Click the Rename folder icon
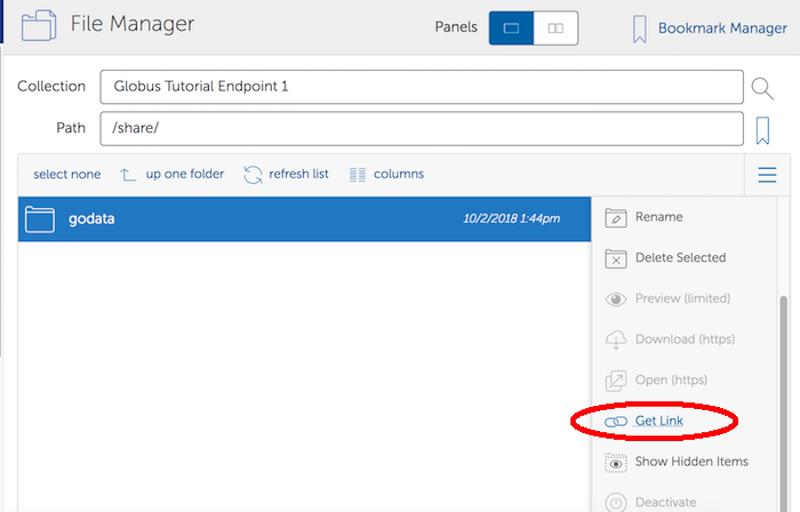Viewport: 800px width, 512px height. [x=616, y=218]
